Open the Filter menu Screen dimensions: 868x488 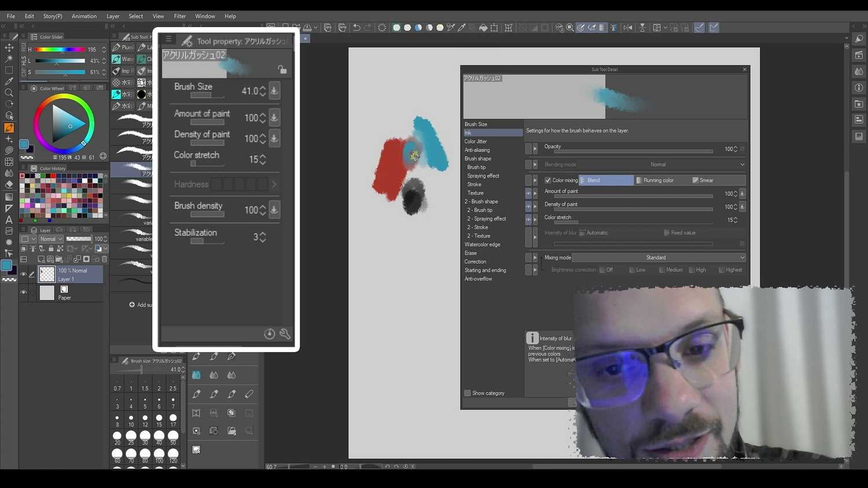(x=180, y=16)
